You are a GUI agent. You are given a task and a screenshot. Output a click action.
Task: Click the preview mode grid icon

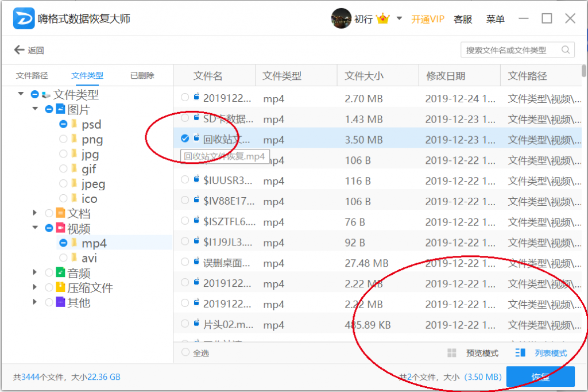coord(452,353)
